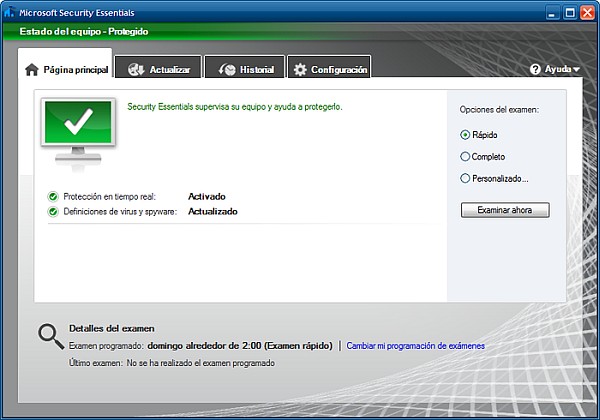Select the Rápido scan option
Image resolution: width=600 pixels, height=420 pixels.
[x=465, y=134]
